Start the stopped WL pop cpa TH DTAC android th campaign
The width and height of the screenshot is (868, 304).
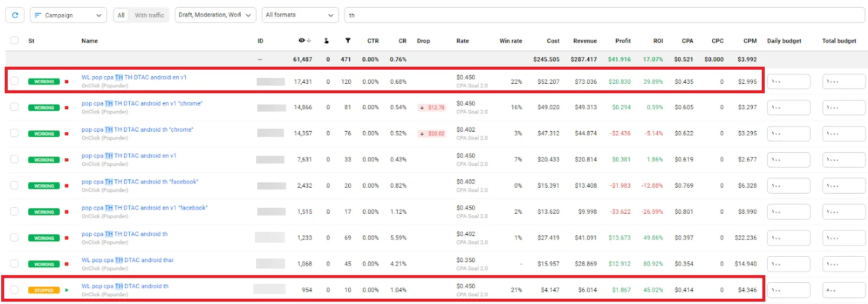(x=67, y=290)
